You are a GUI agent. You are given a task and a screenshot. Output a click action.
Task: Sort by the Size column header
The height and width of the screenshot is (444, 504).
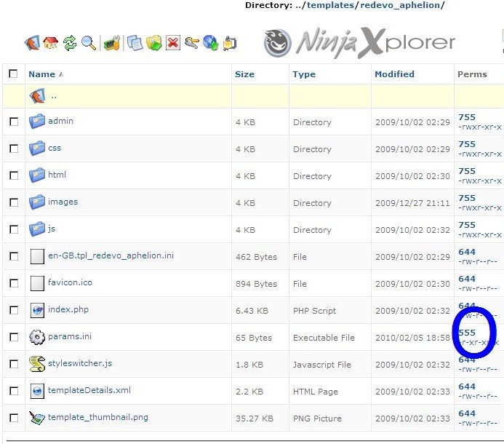point(244,74)
